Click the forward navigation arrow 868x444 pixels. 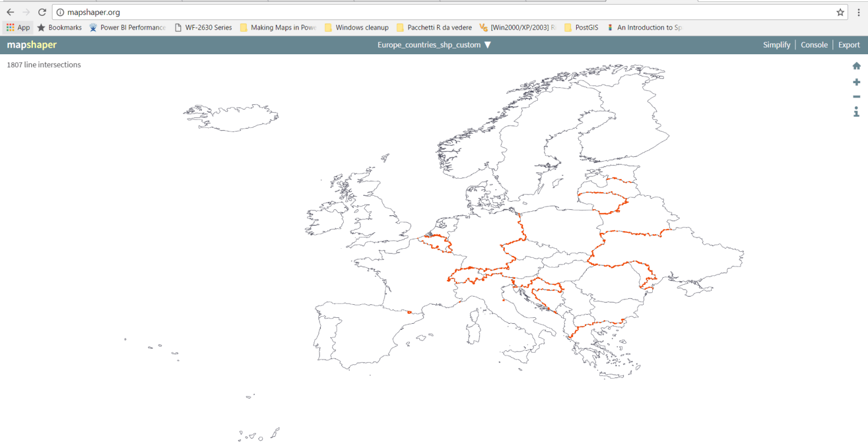coord(25,12)
